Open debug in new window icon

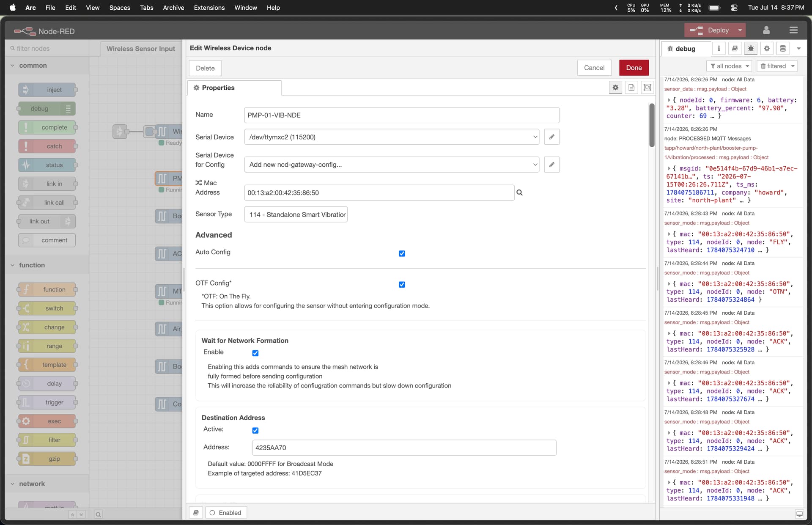(x=799, y=514)
